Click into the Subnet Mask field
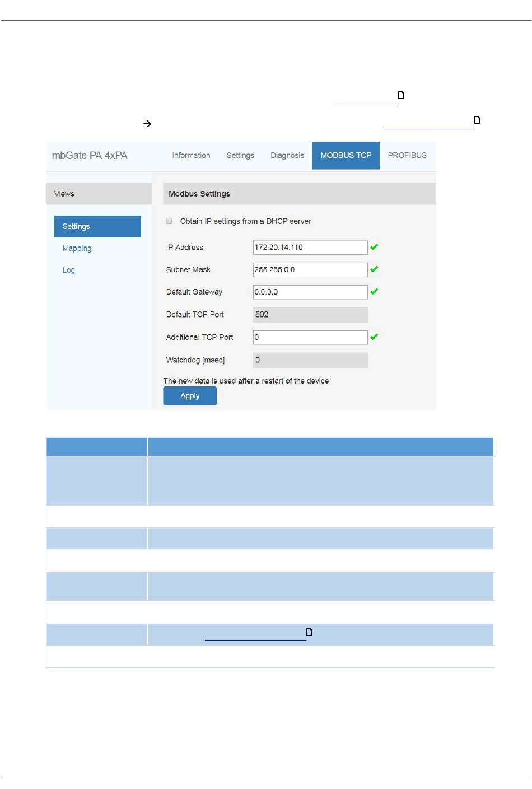This screenshot has height=789, width=532. pos(310,270)
